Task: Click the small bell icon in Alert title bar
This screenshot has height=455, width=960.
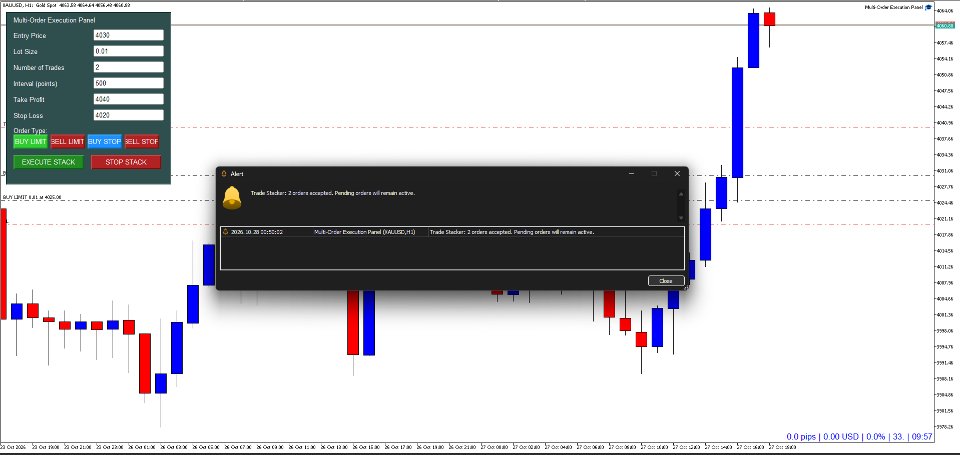Action: (x=224, y=174)
